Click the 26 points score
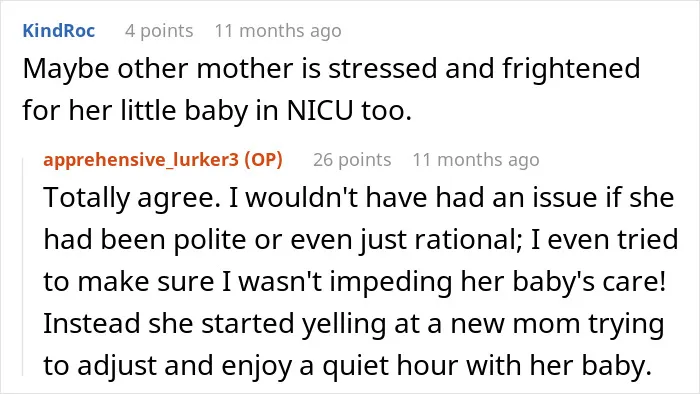The height and width of the screenshot is (394, 700). (x=352, y=160)
